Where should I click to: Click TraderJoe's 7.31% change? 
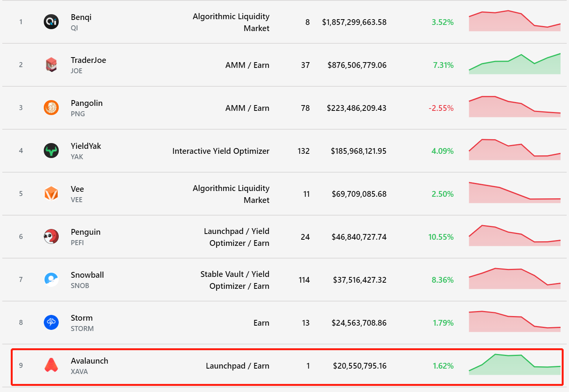point(443,65)
